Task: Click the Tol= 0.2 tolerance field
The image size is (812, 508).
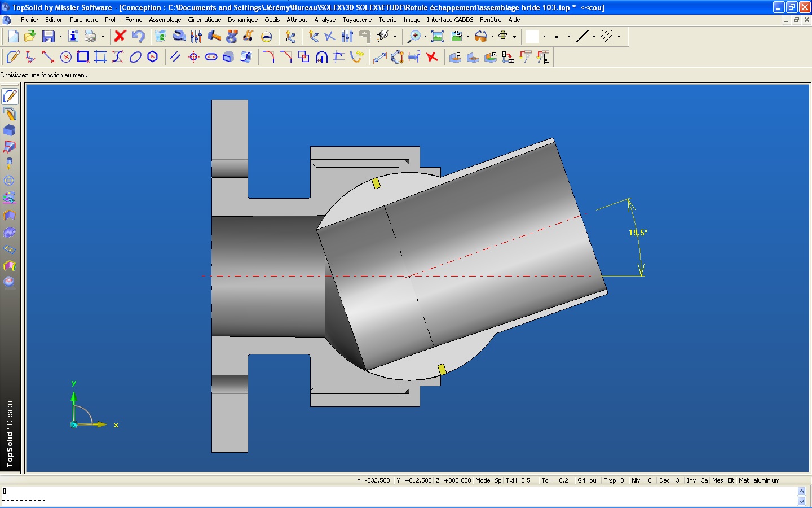Action: (554, 480)
